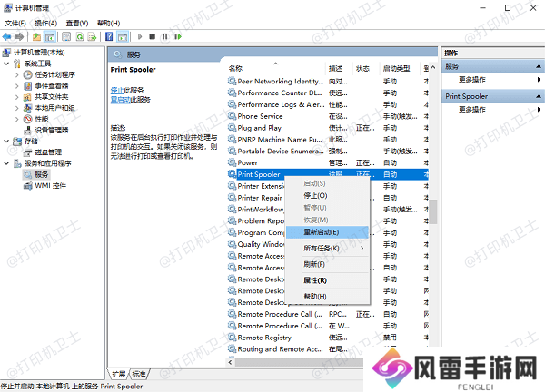Click the Refresh toolbar icon
The width and height of the screenshot is (545, 392).
coord(79,37)
